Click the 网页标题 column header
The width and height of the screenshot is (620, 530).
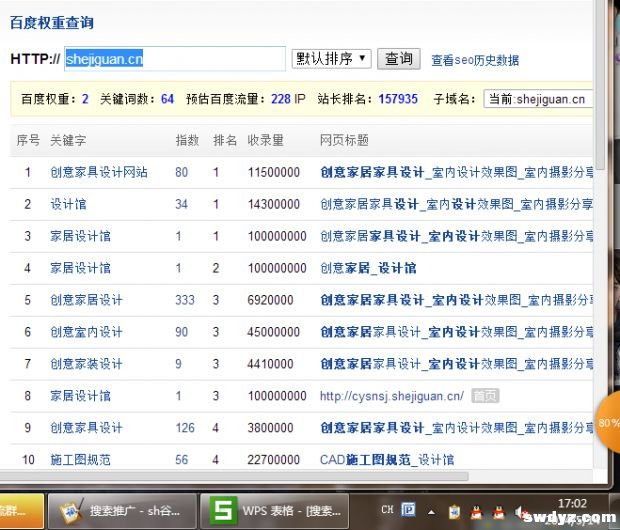[344, 140]
